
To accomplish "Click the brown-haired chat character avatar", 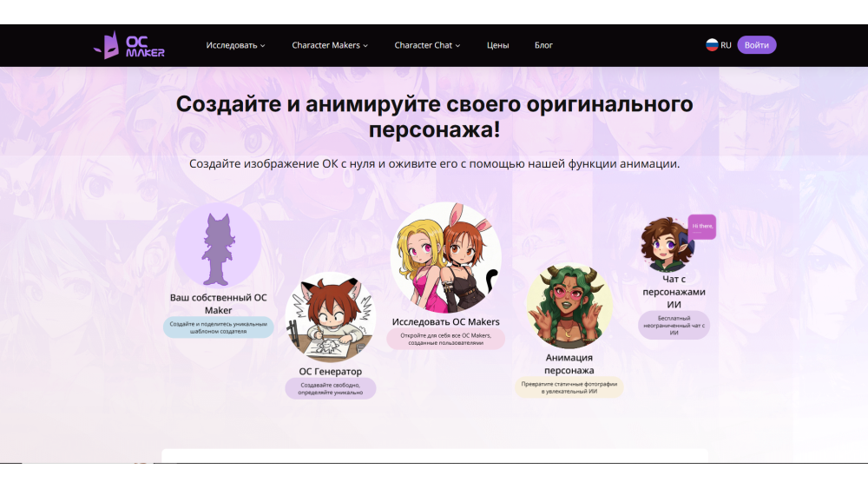I will pos(665,244).
